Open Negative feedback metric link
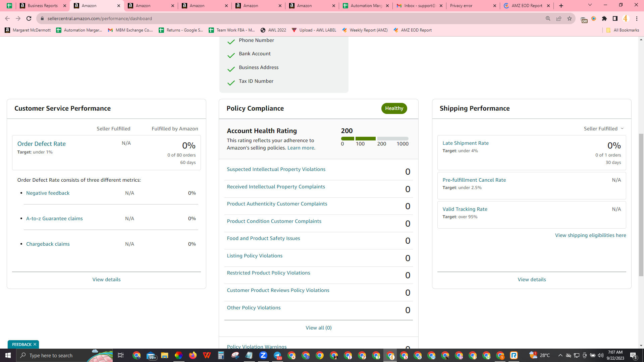This screenshot has height=362, width=644. (48, 193)
